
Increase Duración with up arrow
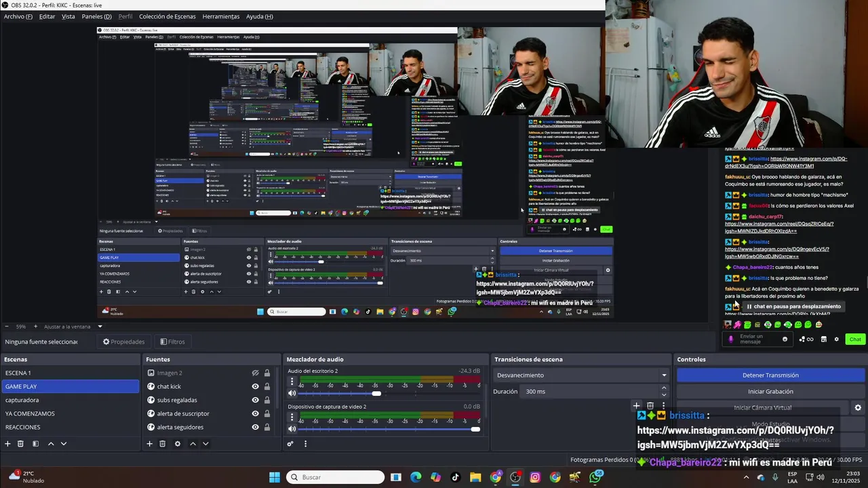(x=664, y=388)
